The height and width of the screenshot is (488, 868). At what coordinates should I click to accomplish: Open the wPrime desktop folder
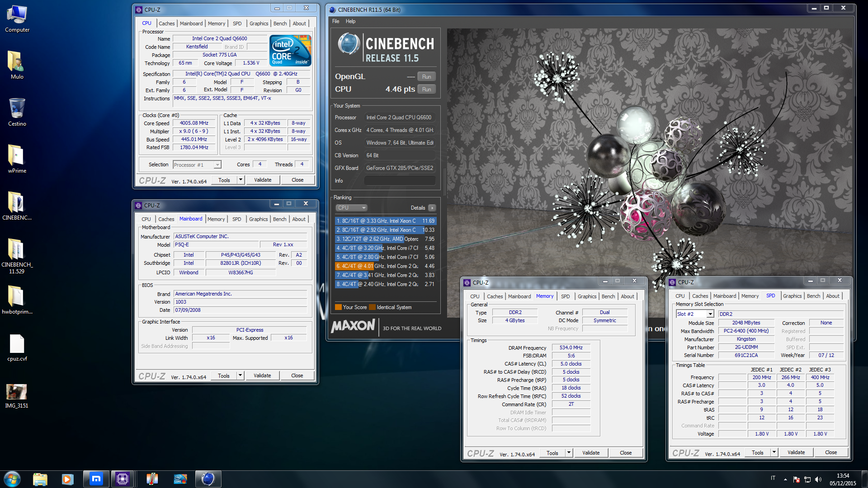pyautogui.click(x=17, y=159)
